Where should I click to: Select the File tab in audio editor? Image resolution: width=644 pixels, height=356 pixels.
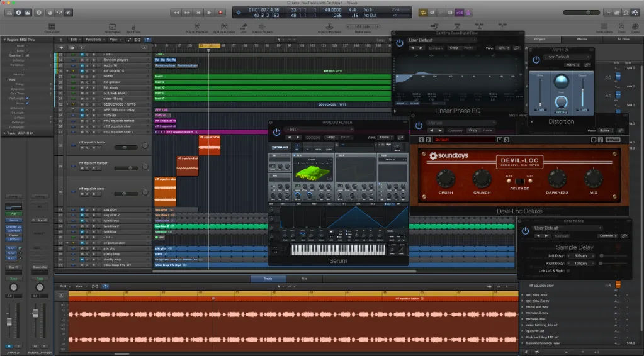tap(304, 279)
